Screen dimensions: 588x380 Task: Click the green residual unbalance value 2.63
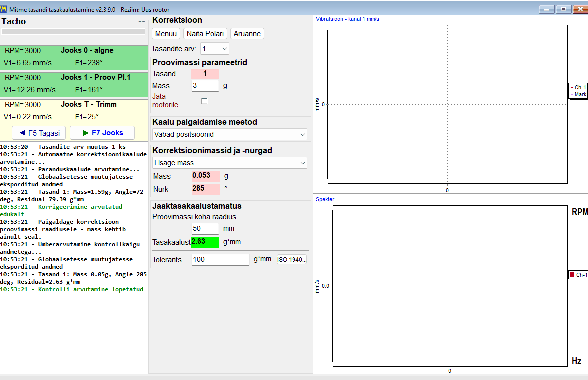(205, 242)
